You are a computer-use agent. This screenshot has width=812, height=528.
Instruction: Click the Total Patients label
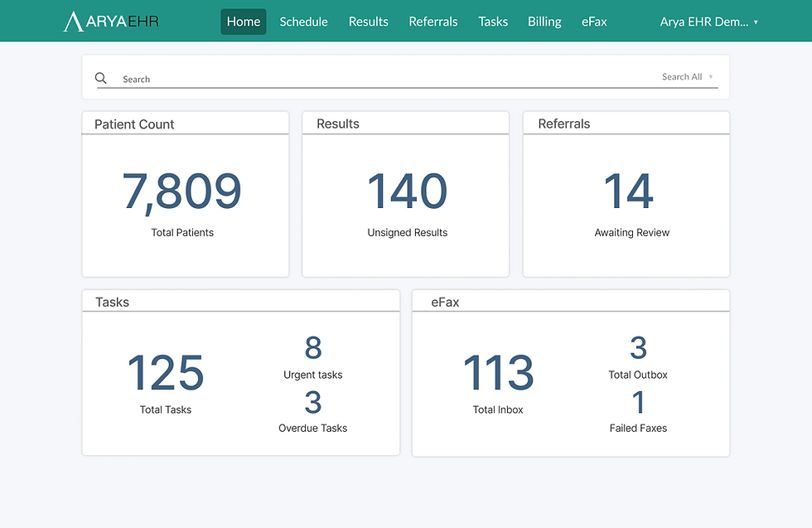tap(182, 233)
